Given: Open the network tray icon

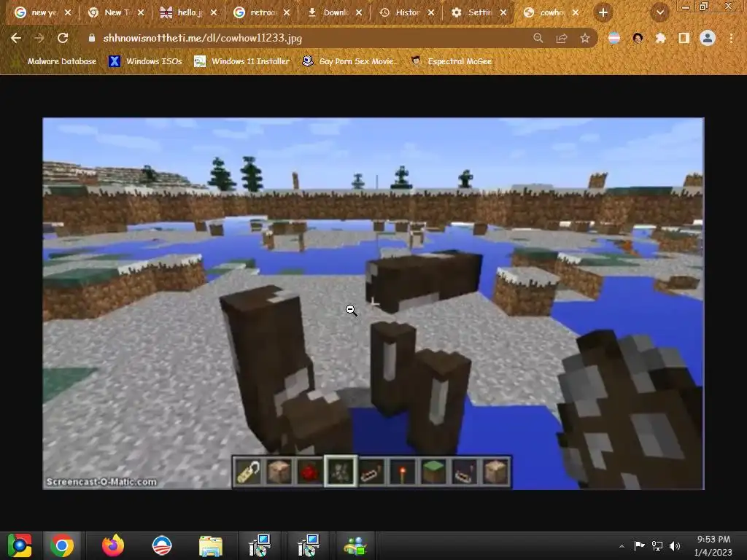Looking at the screenshot, I should pos(657,545).
